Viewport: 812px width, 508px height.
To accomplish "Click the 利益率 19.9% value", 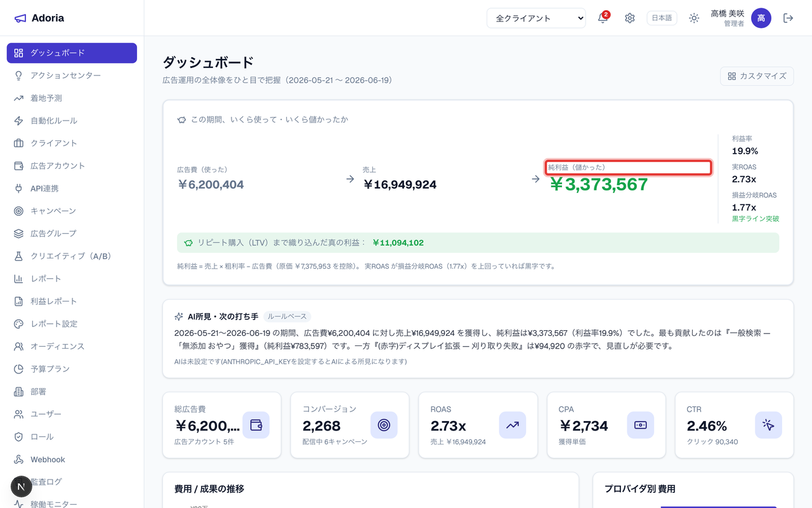I will (x=745, y=151).
